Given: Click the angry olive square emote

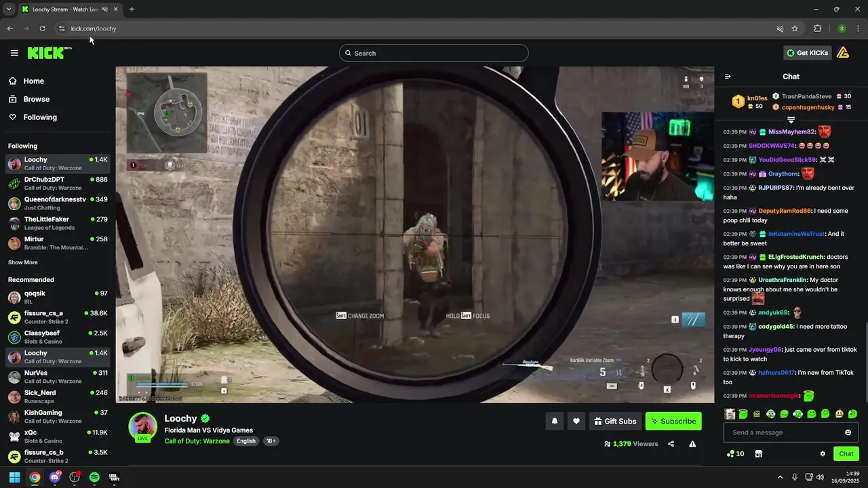Looking at the screenshot, I should [757, 413].
